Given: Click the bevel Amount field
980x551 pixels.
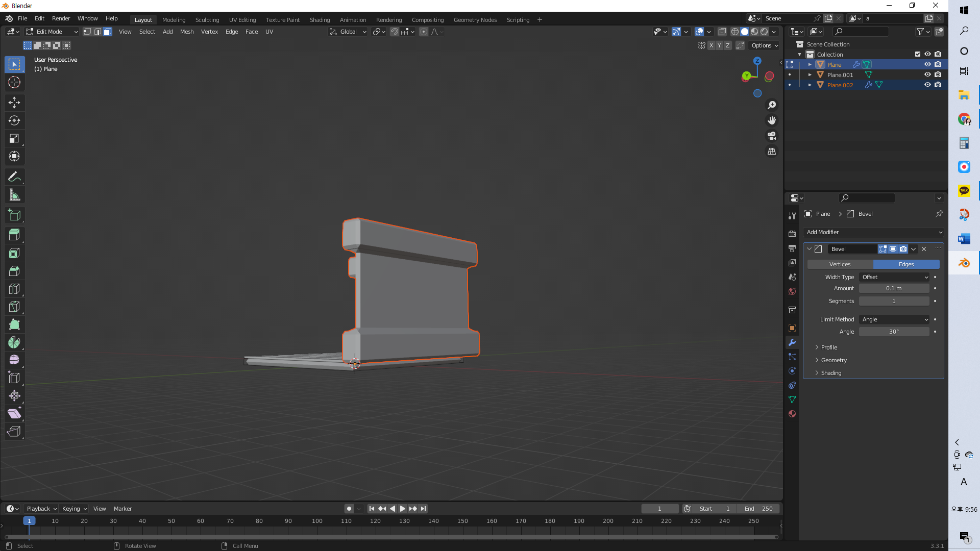Looking at the screenshot, I should pyautogui.click(x=894, y=288).
